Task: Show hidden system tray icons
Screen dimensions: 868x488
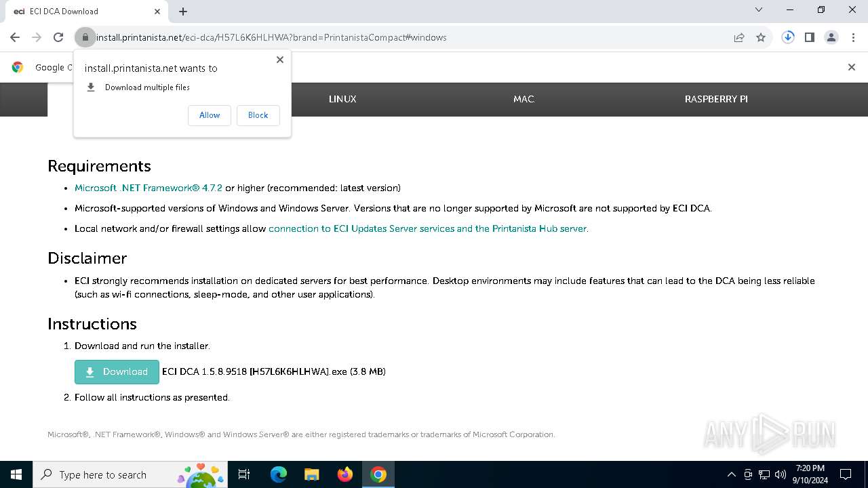Action: pos(731,474)
